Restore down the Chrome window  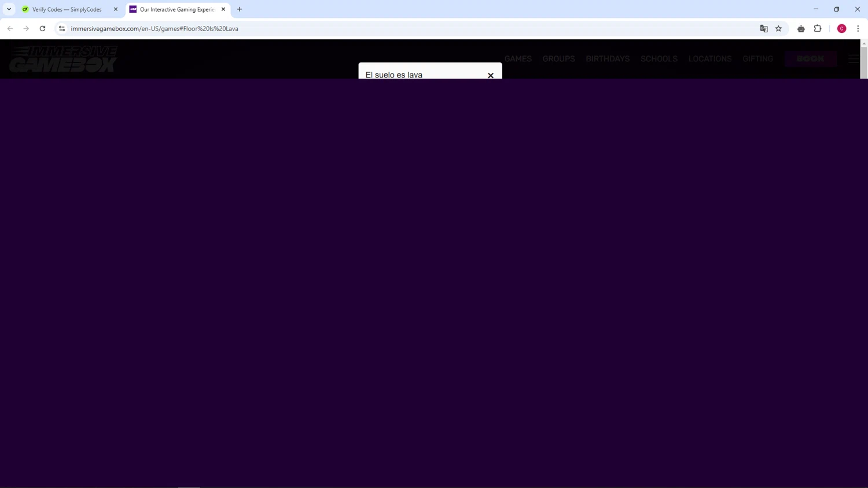coord(837,9)
